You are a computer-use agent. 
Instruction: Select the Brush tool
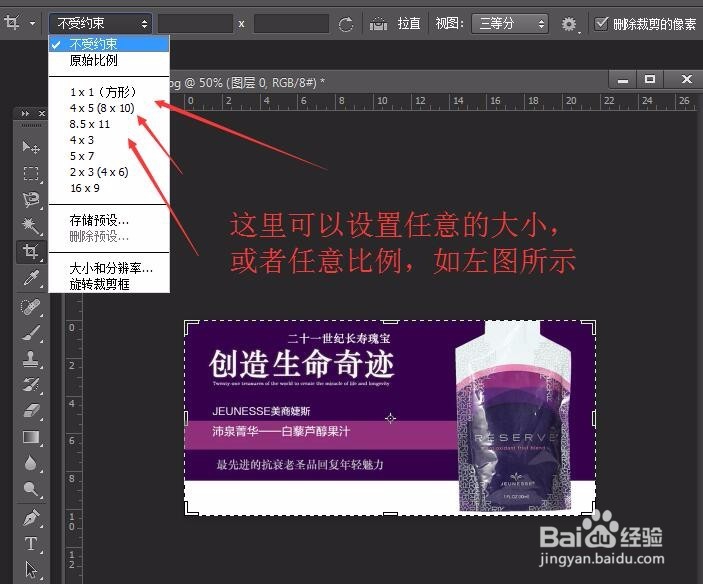click(31, 333)
